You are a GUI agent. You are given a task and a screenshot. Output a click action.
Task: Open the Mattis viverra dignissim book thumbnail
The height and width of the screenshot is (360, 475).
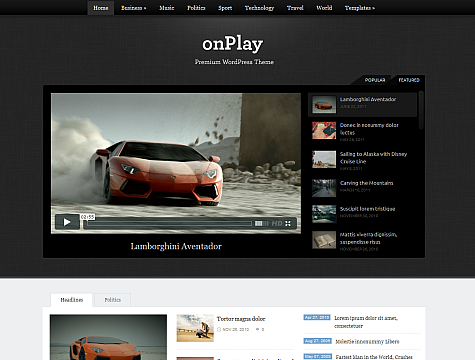pos(324,240)
